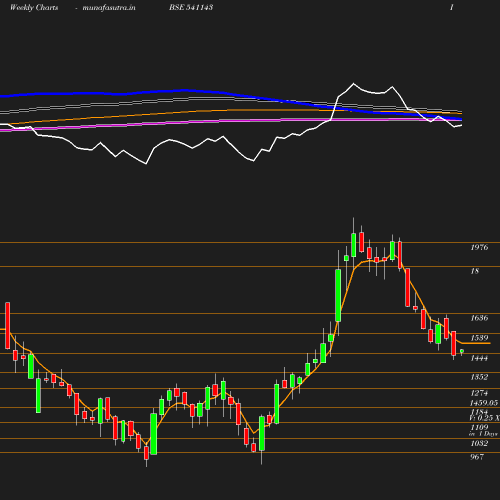The image size is (500, 500).
Task: Click the 1459.05 current price value
Action: [484, 403]
